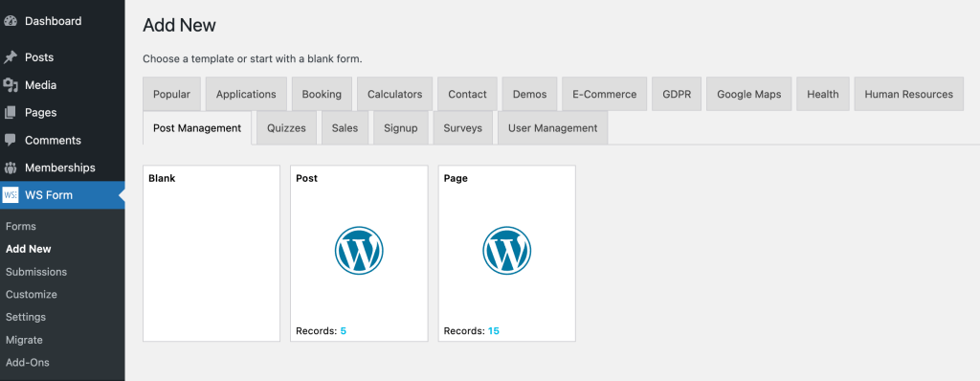The height and width of the screenshot is (381, 980).
Task: Click the Media icon in sidebar
Action: (x=10, y=84)
